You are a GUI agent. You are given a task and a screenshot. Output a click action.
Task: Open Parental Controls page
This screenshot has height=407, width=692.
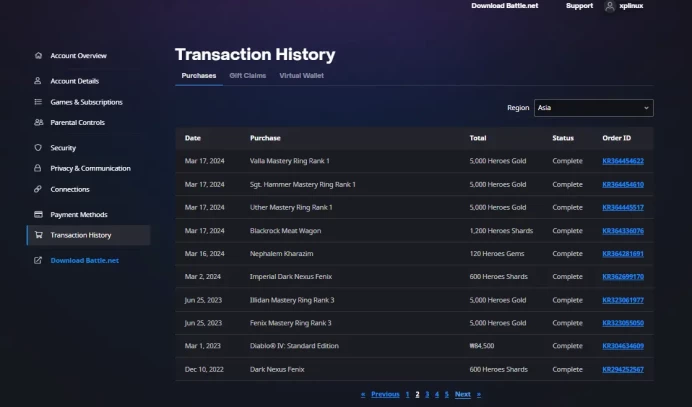tap(77, 122)
